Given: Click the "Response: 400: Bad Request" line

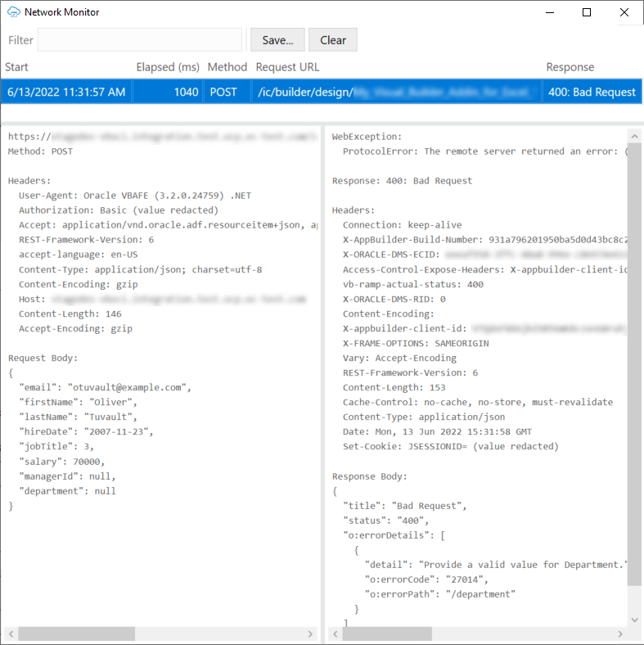Looking at the screenshot, I should 402,181.
